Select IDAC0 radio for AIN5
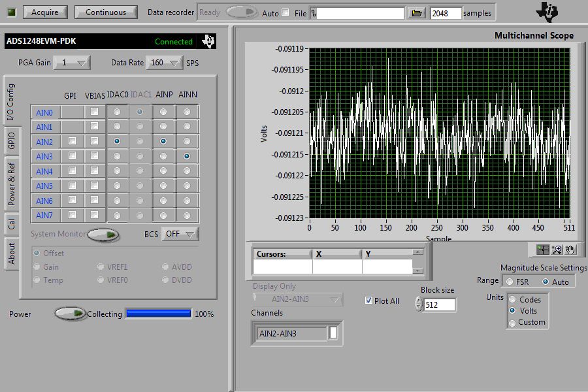Image resolution: width=588 pixels, height=392 pixels. pos(117,186)
